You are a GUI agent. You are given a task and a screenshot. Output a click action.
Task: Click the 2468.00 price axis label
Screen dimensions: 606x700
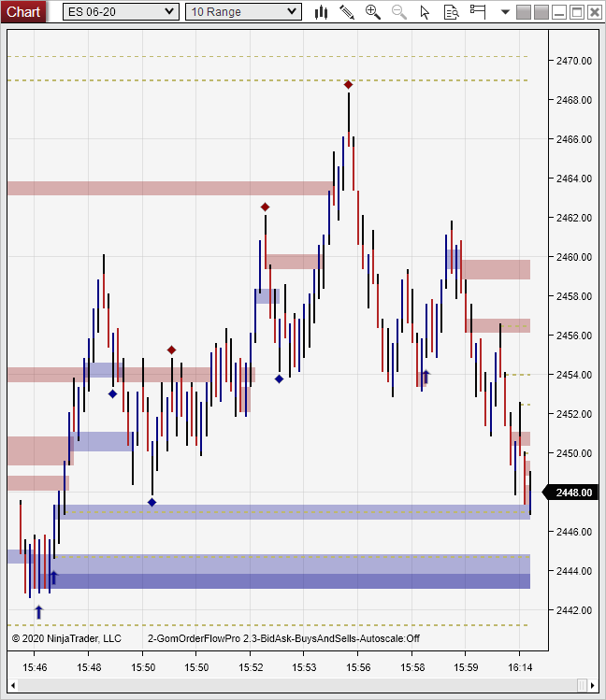[x=574, y=100]
